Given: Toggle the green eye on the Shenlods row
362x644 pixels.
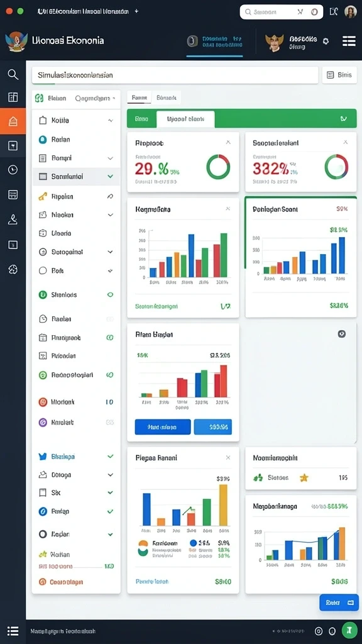Looking at the screenshot, I should tap(110, 294).
